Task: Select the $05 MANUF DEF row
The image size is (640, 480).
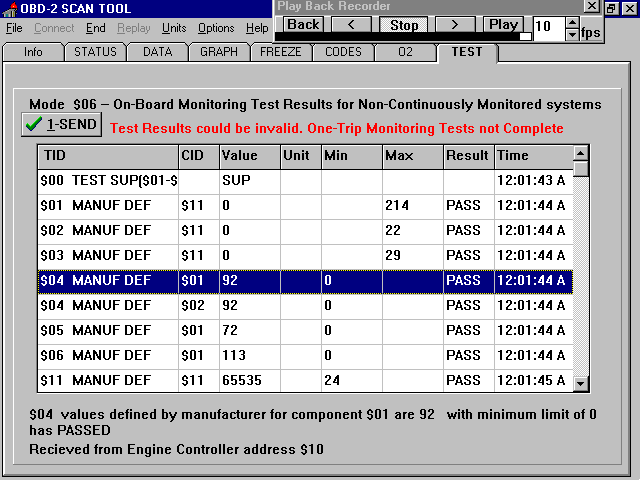Action: pos(305,331)
